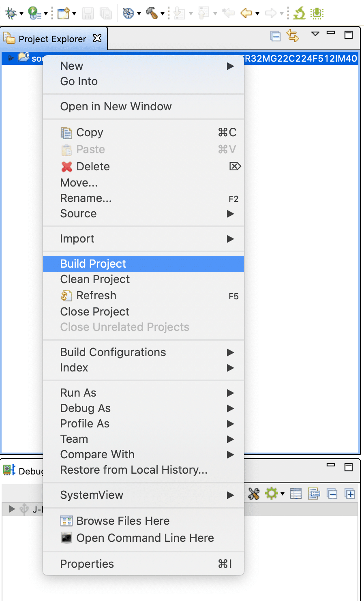The width and height of the screenshot is (364, 601).
Task: Select Clean Project from the context menu
Action: coord(95,279)
